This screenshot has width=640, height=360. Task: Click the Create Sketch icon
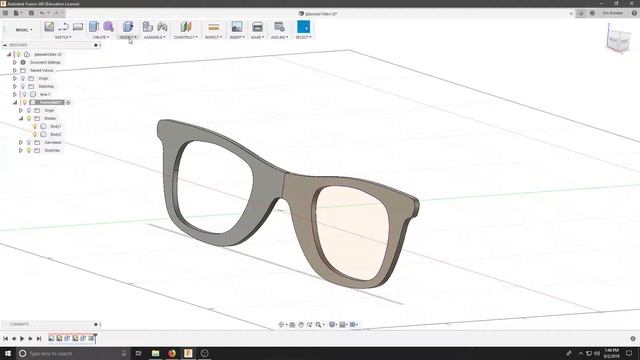click(x=49, y=27)
